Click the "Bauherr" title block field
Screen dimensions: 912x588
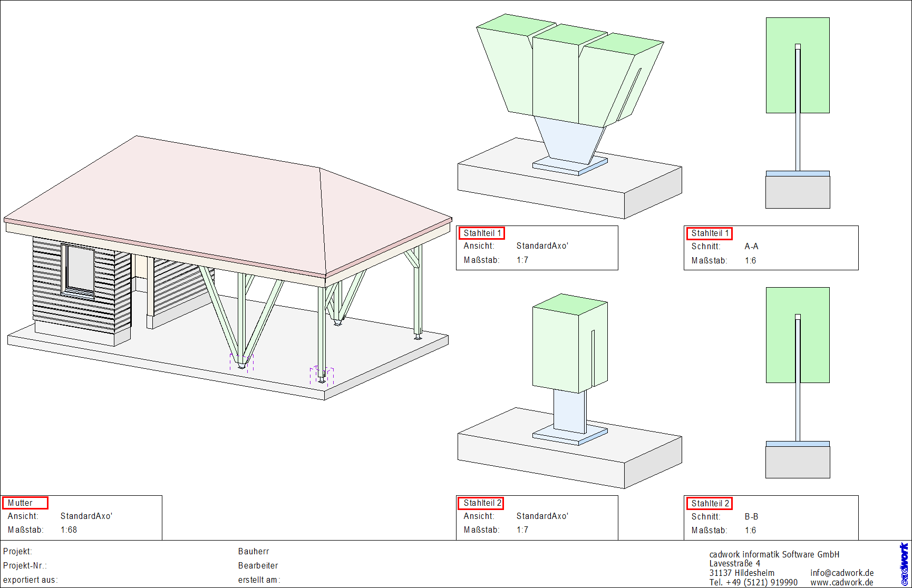pos(254,552)
